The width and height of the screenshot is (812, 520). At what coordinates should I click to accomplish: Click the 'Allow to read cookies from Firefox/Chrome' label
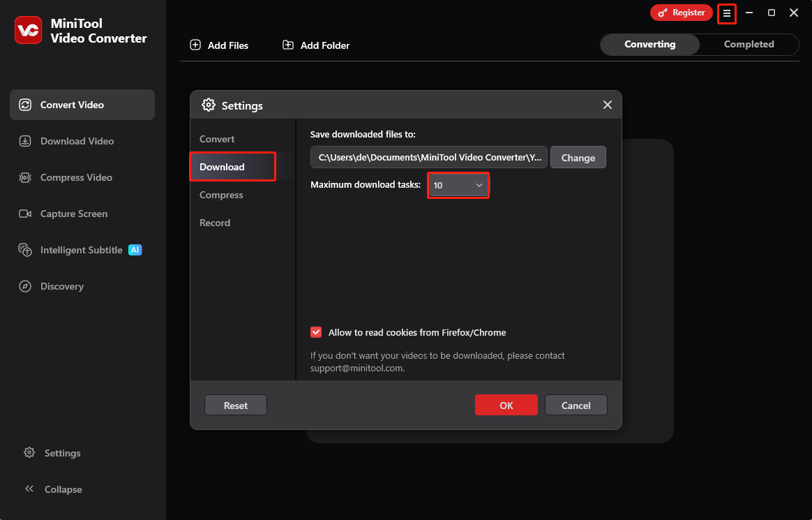(x=417, y=332)
